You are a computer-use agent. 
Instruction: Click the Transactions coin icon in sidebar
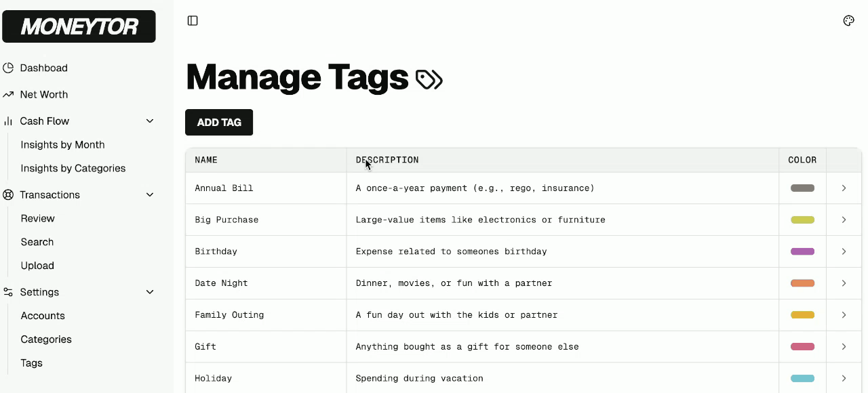tap(8, 194)
